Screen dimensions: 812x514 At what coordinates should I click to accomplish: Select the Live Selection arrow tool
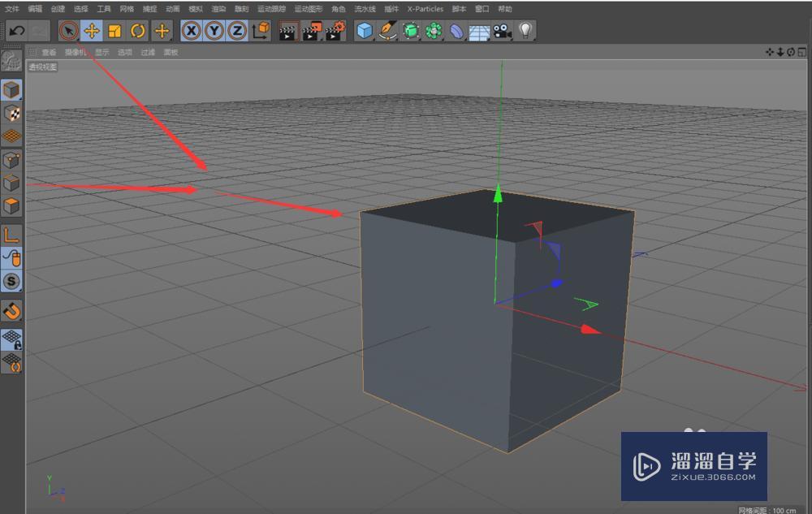pos(68,31)
